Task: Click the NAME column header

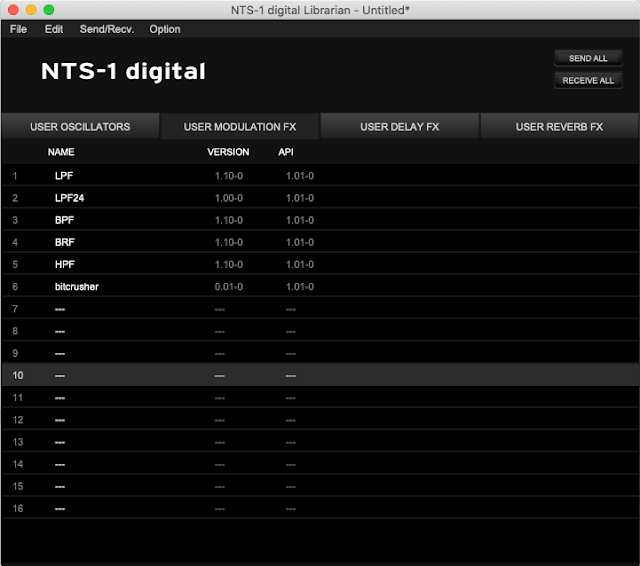Action: [61, 152]
